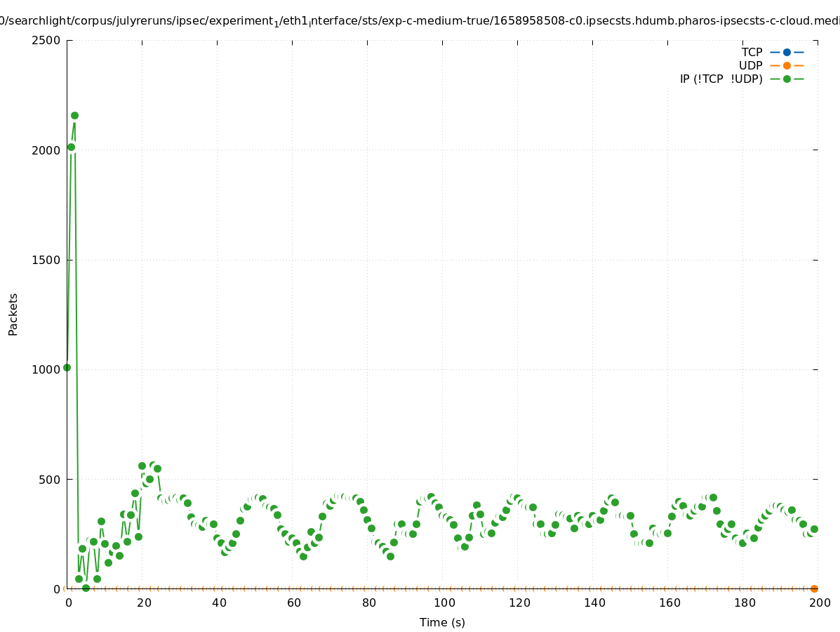Image resolution: width=840 pixels, height=632 pixels.
Task: Click the Packets y-axis label
Action: pyautogui.click(x=13, y=315)
